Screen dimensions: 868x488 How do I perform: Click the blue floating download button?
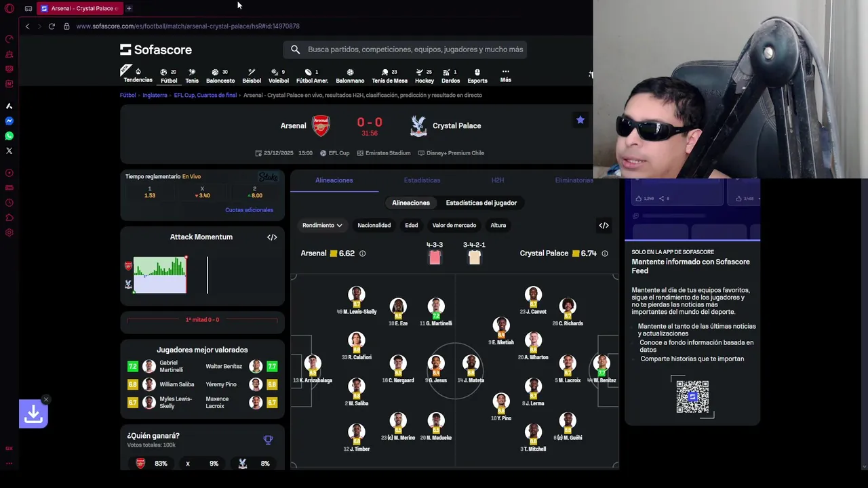click(33, 414)
